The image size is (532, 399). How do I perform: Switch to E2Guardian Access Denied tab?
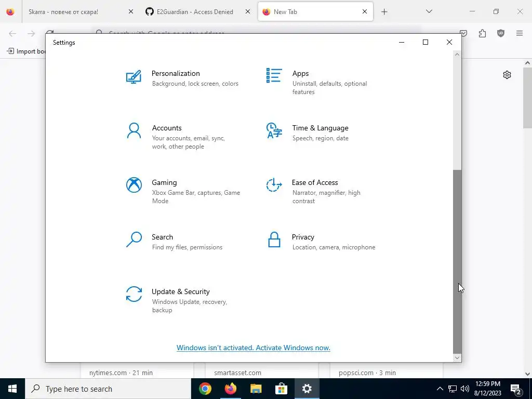tap(195, 11)
